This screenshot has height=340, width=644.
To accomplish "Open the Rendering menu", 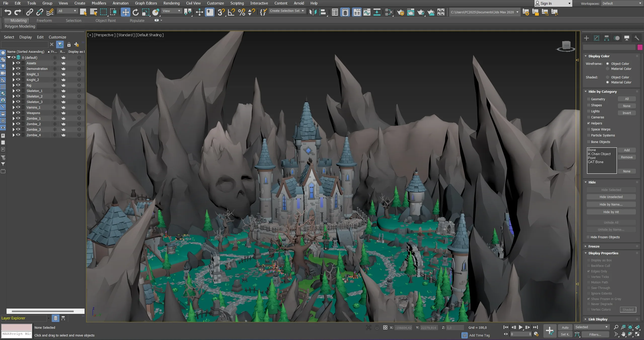I will [x=171, y=3].
